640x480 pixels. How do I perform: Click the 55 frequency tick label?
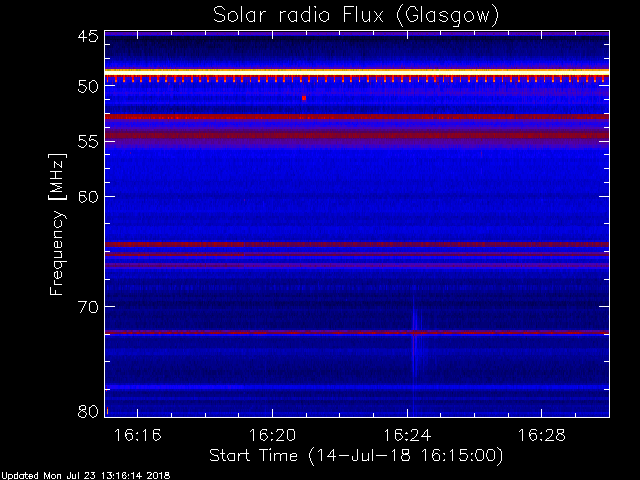click(88, 142)
